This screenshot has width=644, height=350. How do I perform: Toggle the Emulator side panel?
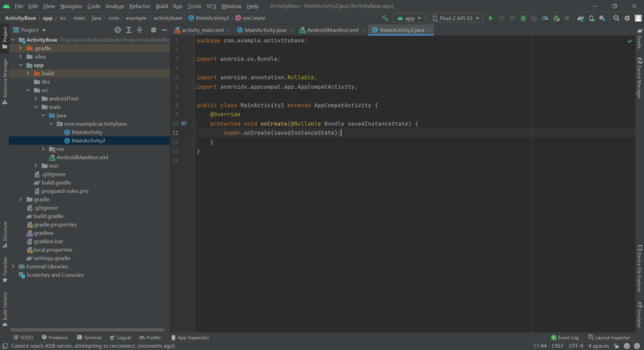(640, 315)
